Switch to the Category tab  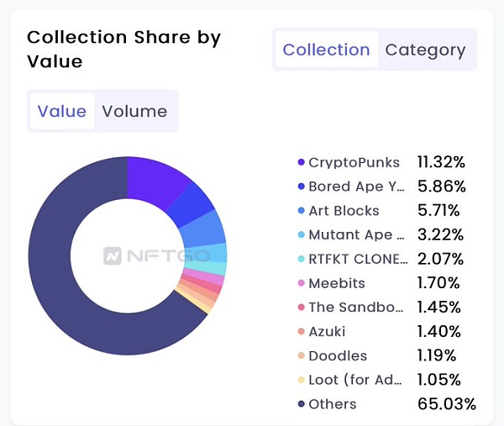pyautogui.click(x=425, y=50)
